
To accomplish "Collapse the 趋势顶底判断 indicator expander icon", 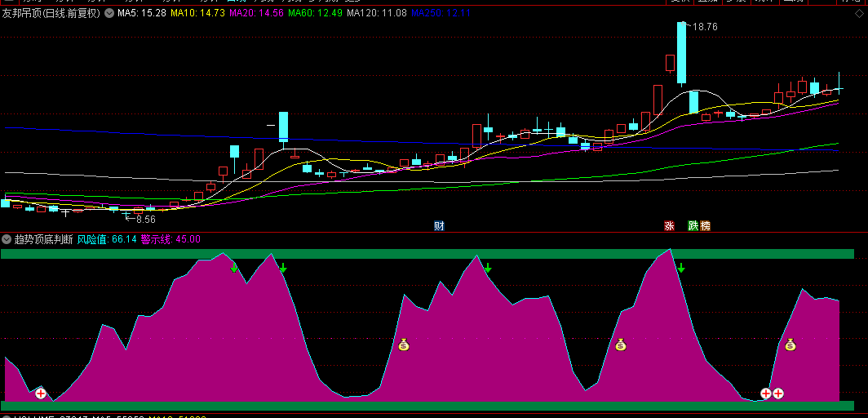I will [7, 239].
